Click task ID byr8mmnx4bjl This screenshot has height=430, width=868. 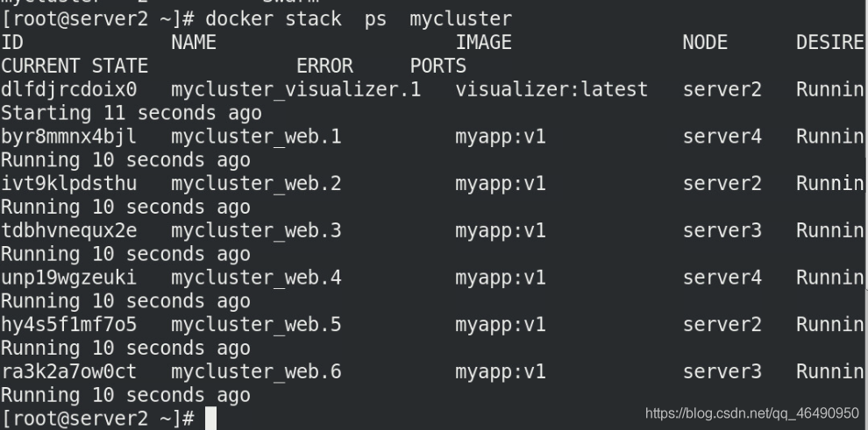click(x=68, y=137)
